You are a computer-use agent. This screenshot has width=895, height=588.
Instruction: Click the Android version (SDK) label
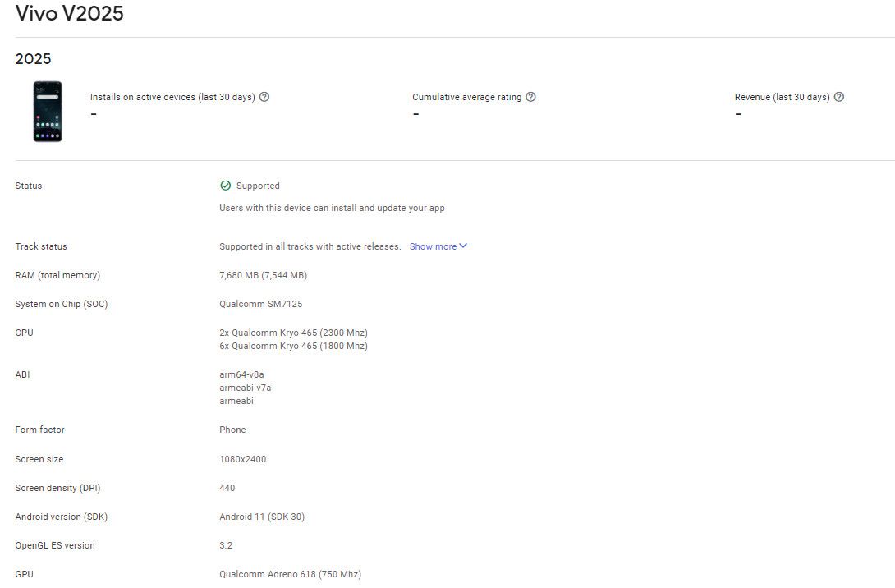pos(61,517)
